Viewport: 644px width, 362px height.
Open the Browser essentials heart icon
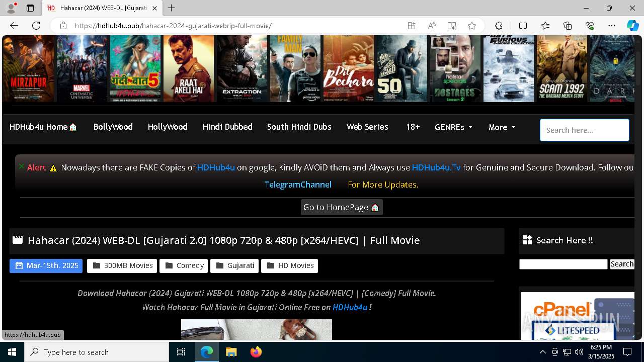pyautogui.click(x=590, y=26)
